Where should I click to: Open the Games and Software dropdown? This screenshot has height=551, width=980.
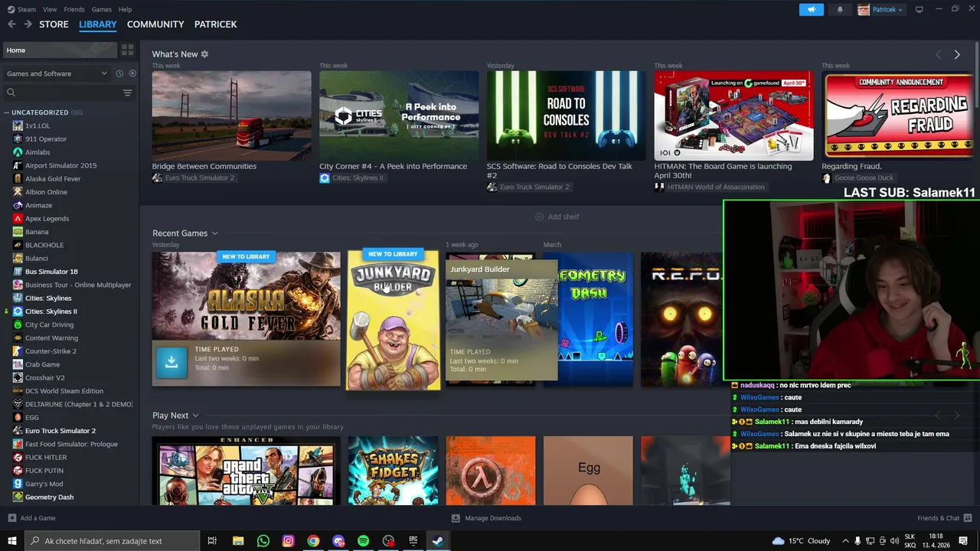tap(57, 73)
